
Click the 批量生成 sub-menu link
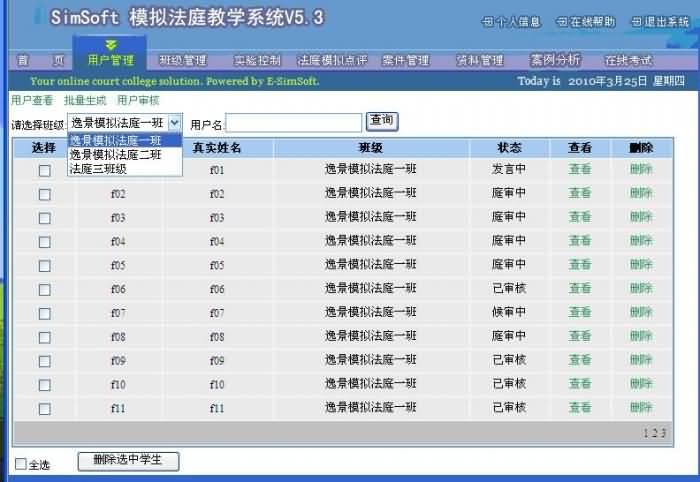pos(85,100)
